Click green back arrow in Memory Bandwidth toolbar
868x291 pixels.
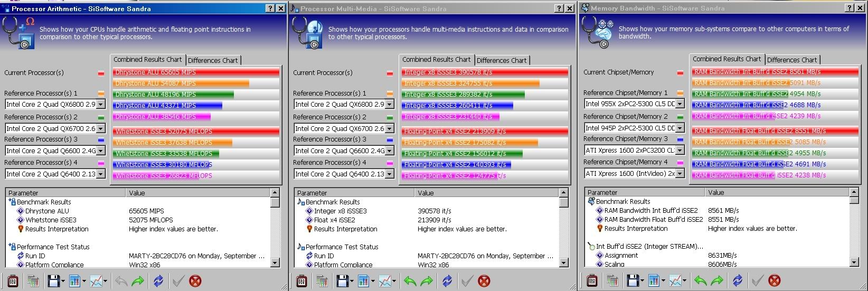click(700, 281)
